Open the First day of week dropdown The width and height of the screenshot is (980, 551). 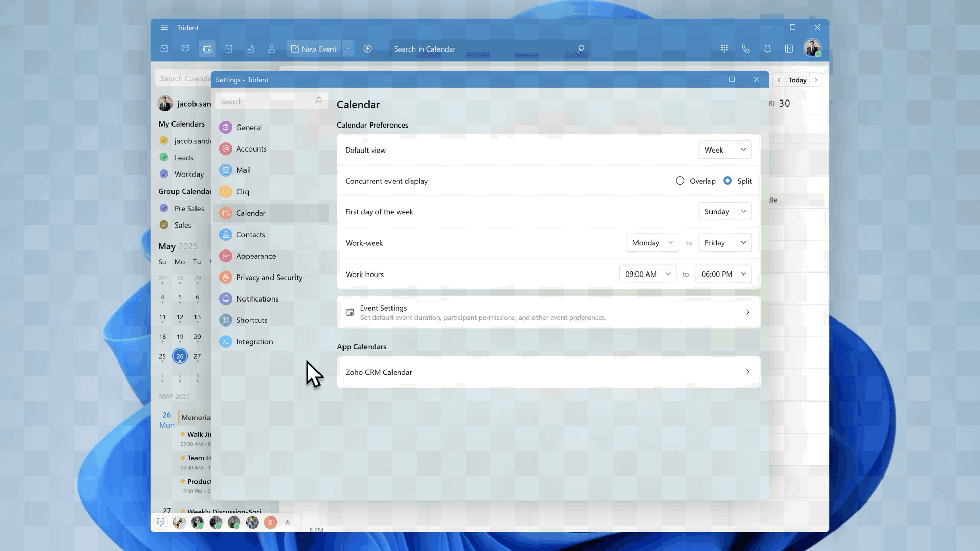point(725,212)
